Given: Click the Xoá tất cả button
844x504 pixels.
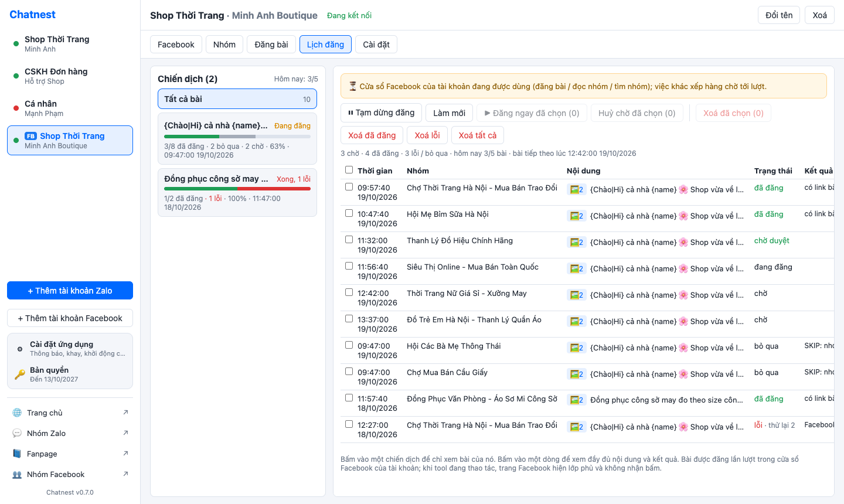Looking at the screenshot, I should pos(478,135).
